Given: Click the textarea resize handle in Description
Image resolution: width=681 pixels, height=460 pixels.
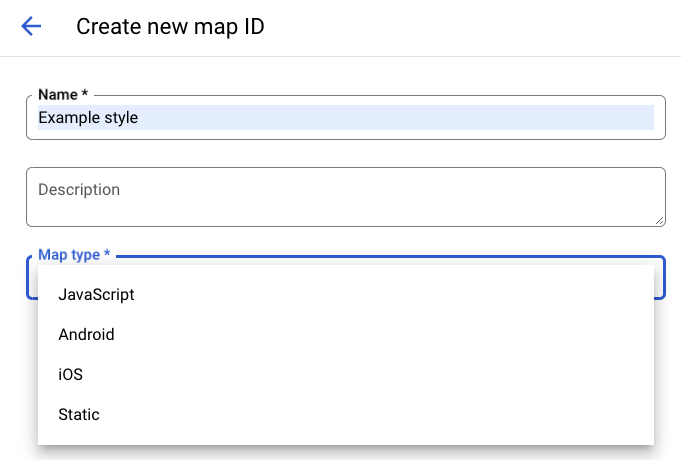Looking at the screenshot, I should tap(659, 220).
